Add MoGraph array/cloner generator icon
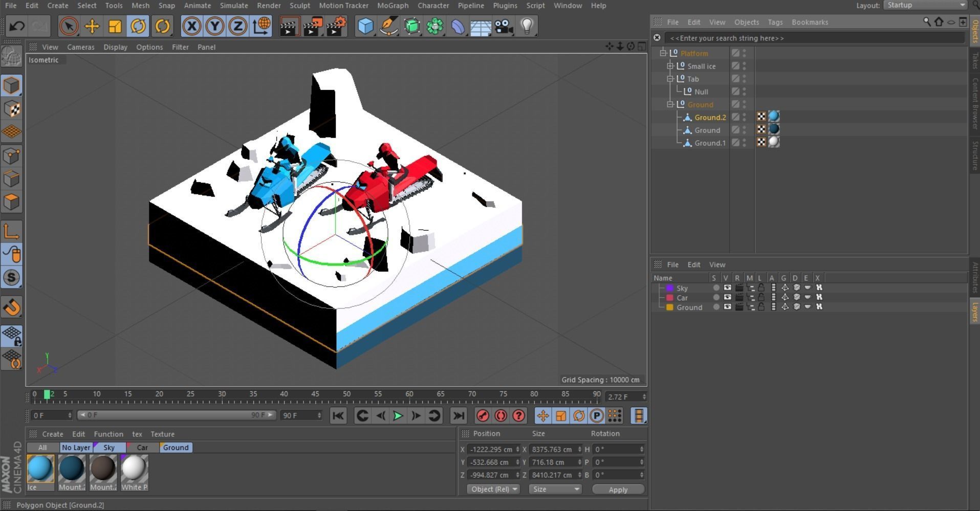The image size is (980, 511). pos(435,26)
